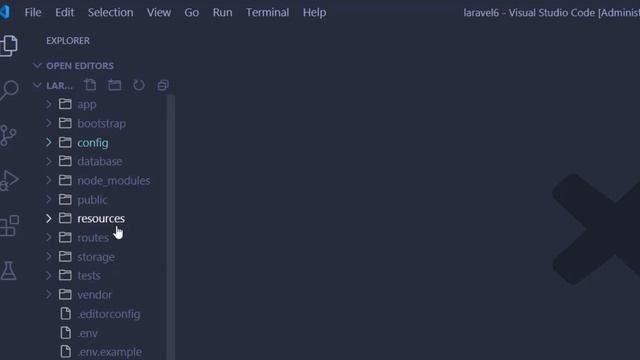Click the .env.example file icon
Viewport: 640px width, 360px height.
coord(65,351)
